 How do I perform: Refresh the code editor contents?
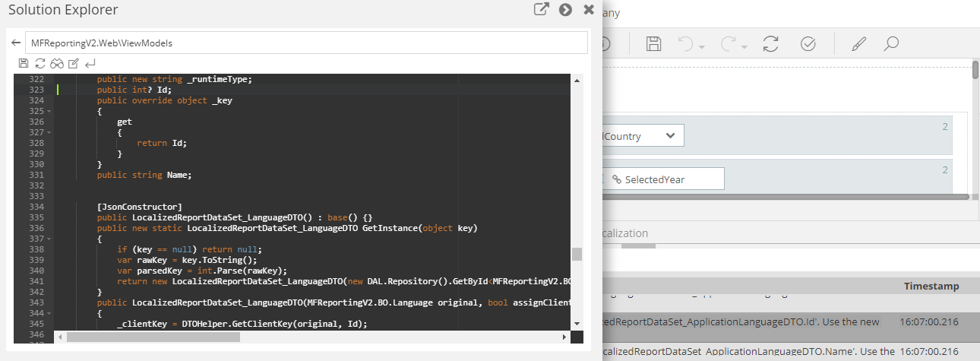click(40, 63)
